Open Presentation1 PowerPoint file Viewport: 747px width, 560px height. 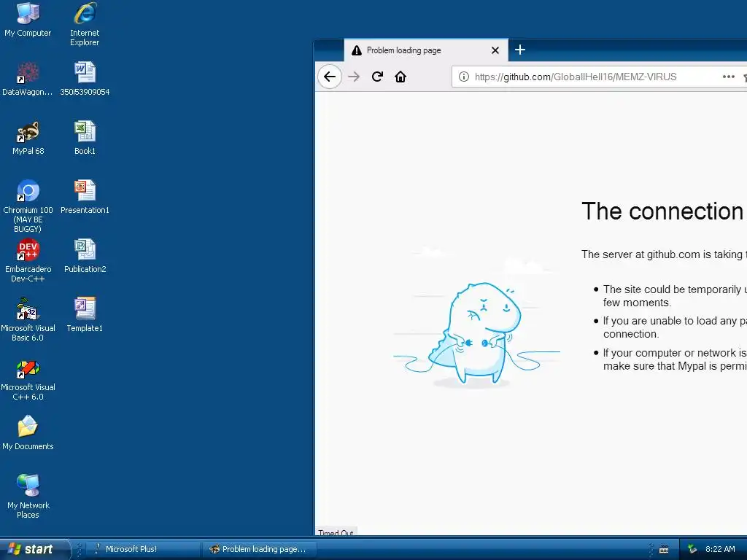coord(85,197)
